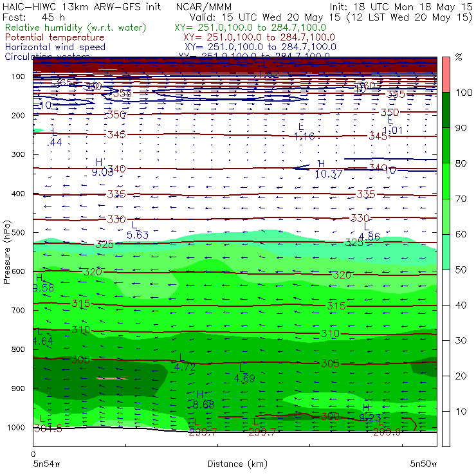The height and width of the screenshot is (476, 476).
Task: Click the '700' pressure axis tick label
Action: pos(18,311)
